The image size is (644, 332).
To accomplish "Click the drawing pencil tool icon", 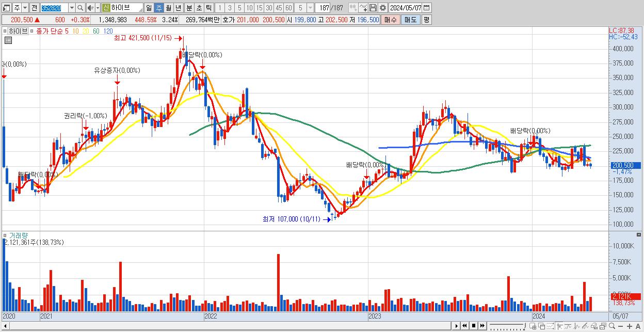I will point(586,326).
